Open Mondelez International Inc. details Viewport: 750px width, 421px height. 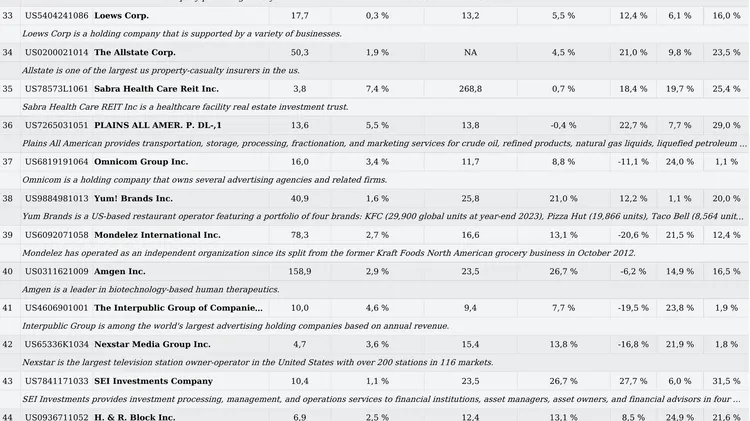(157, 235)
